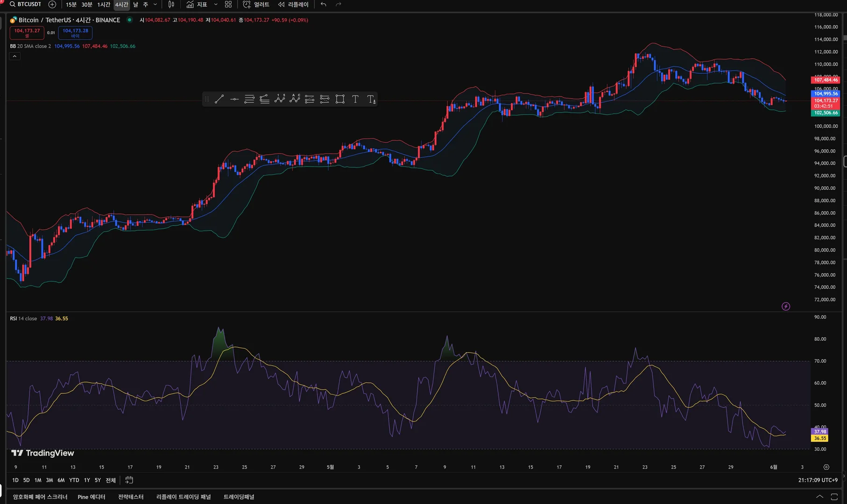Select the Fib Retracement drawing tool

[249, 99]
